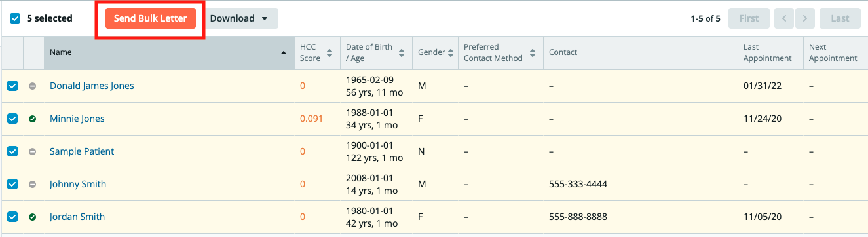This screenshot has height=237, width=868.
Task: Uncheck the select-all checkbox beside 5 selected
Action: coord(15,18)
